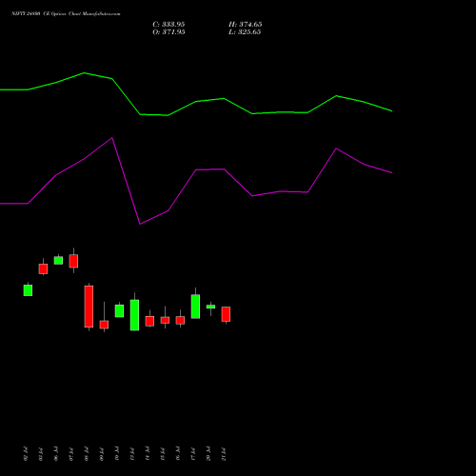This screenshot has width=476, height=476.
Task: Click the NIFTY CE Option Chart title text
Action: 66,14
